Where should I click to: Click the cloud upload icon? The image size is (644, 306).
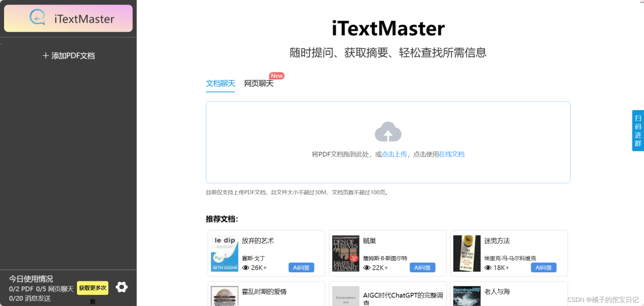(x=388, y=132)
